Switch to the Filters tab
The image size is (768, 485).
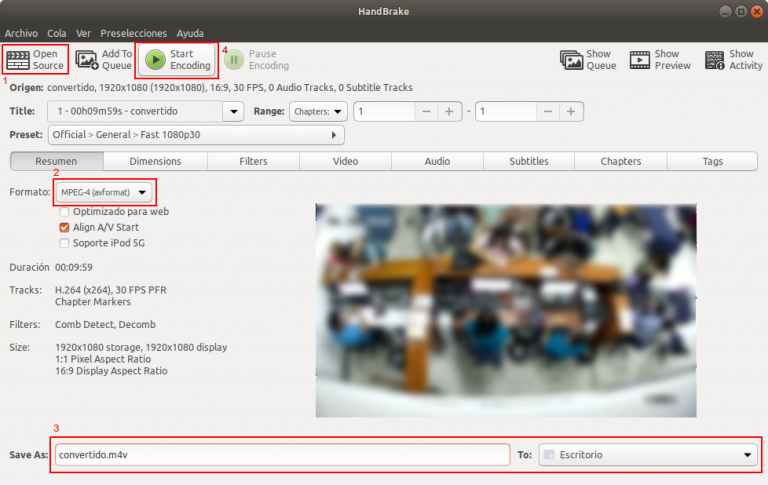pyautogui.click(x=253, y=161)
